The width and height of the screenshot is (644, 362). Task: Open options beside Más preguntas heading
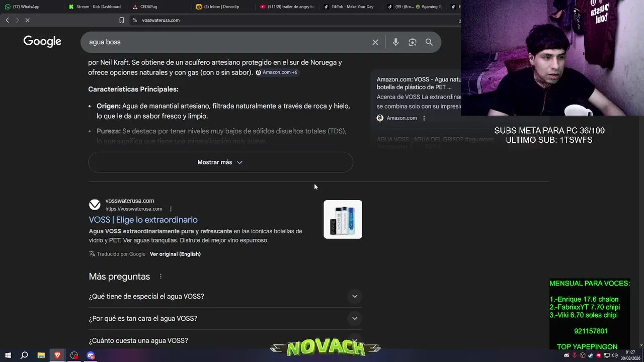(161, 277)
